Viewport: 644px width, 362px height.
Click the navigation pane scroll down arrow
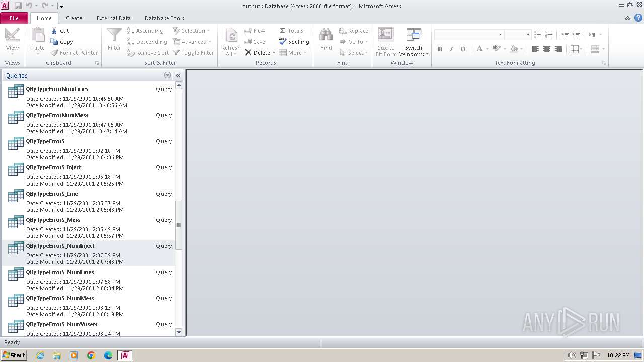pyautogui.click(x=179, y=332)
